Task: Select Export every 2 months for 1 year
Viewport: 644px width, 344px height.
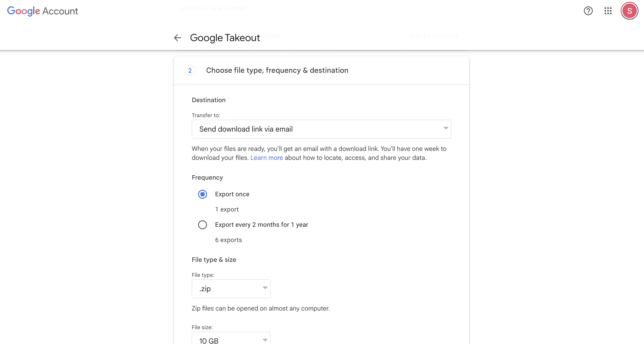Action: 202,225
